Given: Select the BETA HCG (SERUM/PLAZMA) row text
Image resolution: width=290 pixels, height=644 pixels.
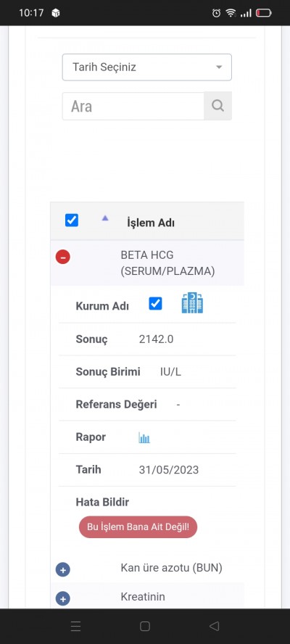Looking at the screenshot, I should pos(167,263).
